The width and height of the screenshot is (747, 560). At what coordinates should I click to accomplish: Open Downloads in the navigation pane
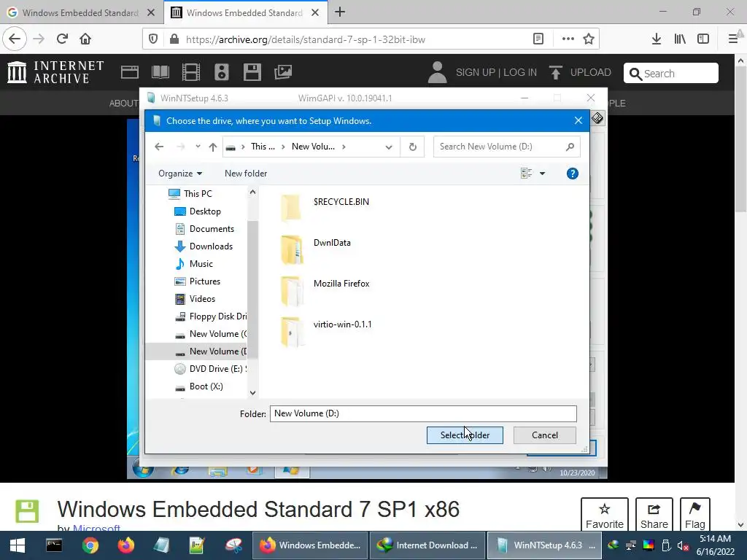pos(211,246)
